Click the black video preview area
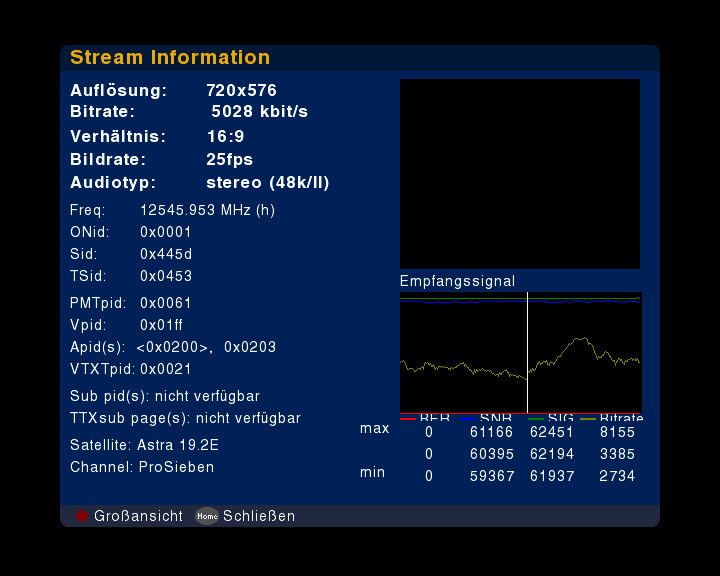This screenshot has width=720, height=576. click(x=519, y=174)
